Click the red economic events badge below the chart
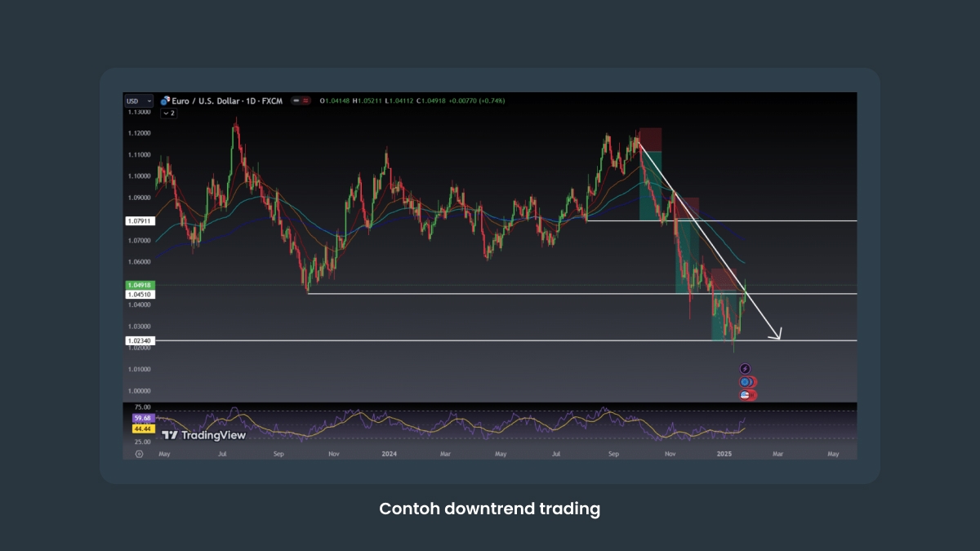980x551 pixels. pos(746,381)
